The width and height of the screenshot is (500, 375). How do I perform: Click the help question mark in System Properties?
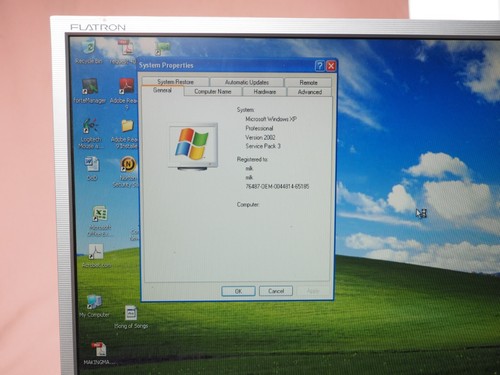click(x=319, y=66)
